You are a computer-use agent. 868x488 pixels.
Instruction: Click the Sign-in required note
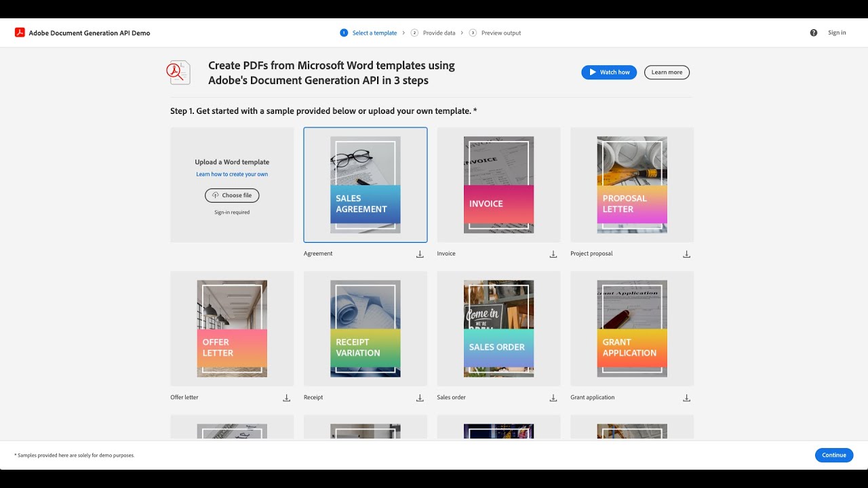[x=232, y=212]
